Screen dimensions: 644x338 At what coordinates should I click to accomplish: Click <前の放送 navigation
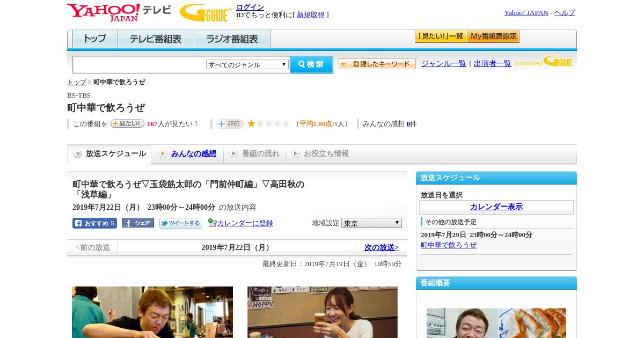93,248
